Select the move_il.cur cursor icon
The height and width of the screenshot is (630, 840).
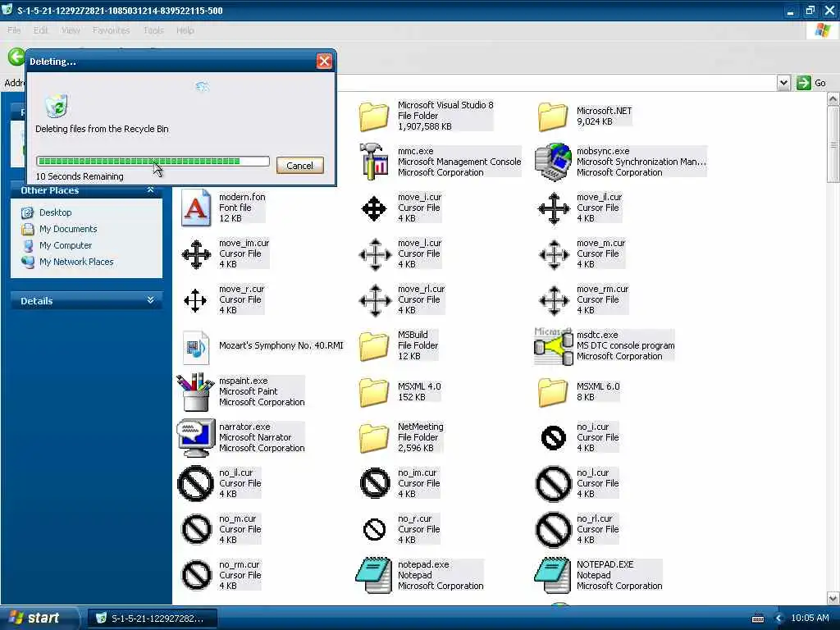coord(553,208)
